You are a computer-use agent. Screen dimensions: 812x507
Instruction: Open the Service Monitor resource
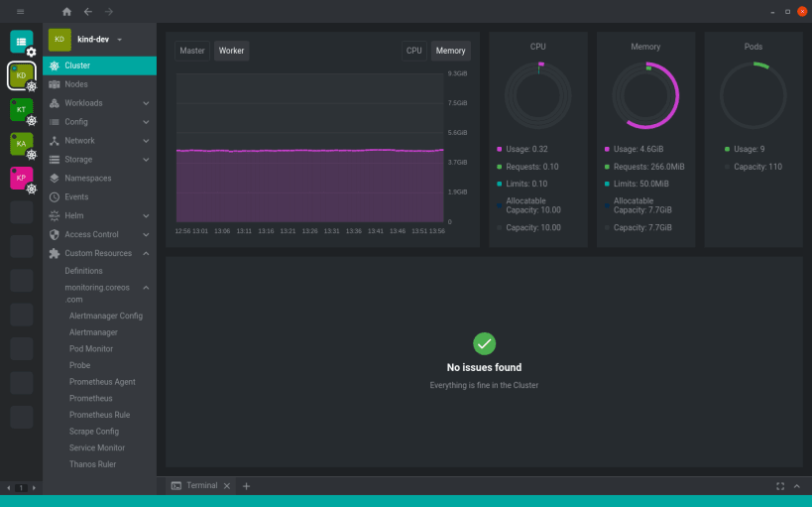click(97, 447)
